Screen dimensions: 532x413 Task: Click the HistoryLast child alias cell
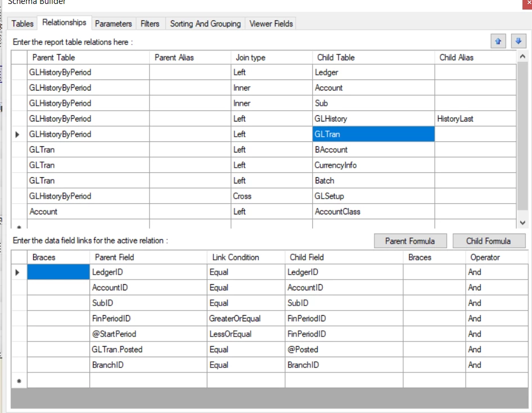(475, 119)
